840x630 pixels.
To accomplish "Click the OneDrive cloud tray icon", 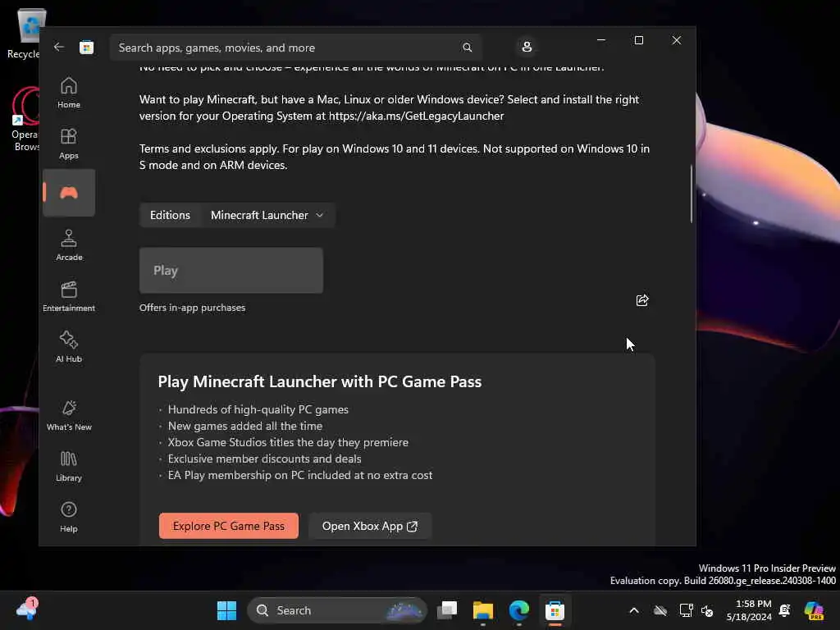I will pos(660,610).
